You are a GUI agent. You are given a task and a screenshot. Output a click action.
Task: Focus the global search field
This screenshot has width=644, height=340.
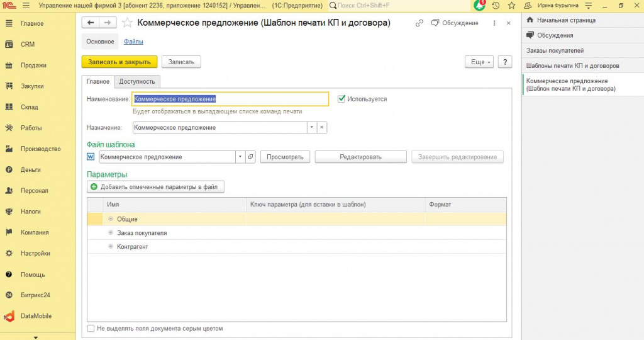pyautogui.click(x=401, y=6)
